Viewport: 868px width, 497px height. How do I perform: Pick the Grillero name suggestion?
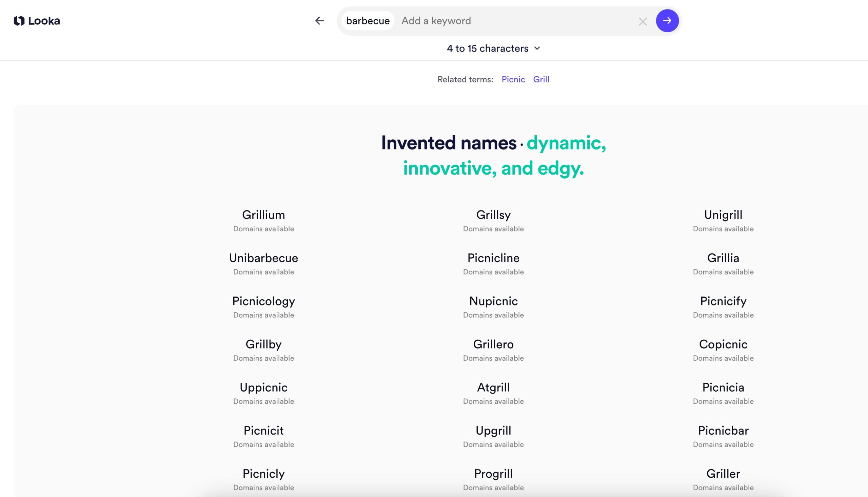[x=493, y=344]
